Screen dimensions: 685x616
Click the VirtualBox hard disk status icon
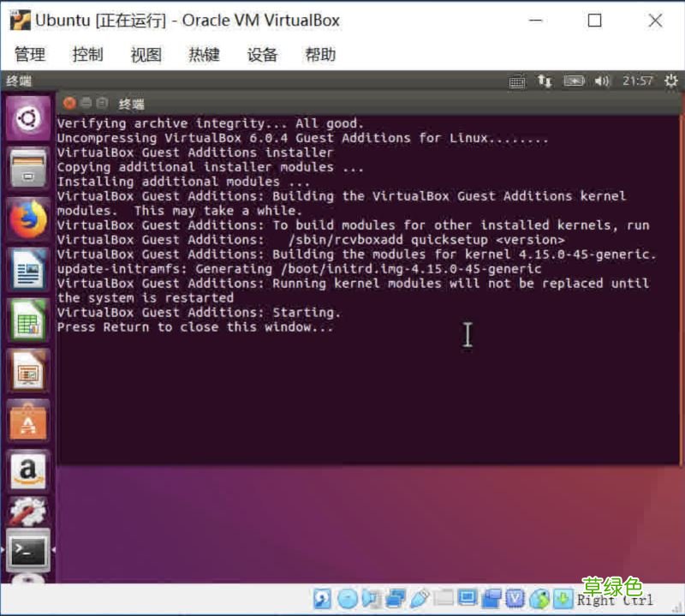coord(322,599)
